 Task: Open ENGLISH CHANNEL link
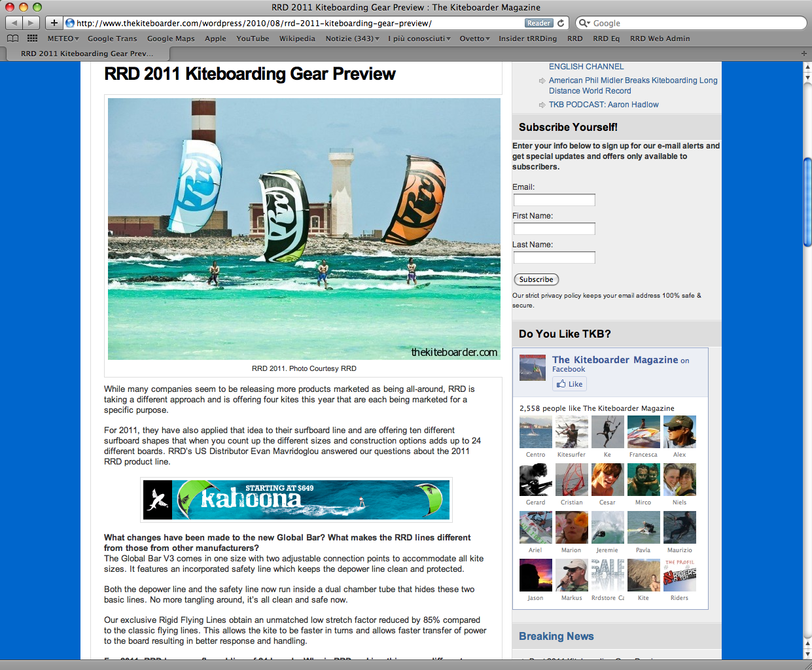click(586, 67)
